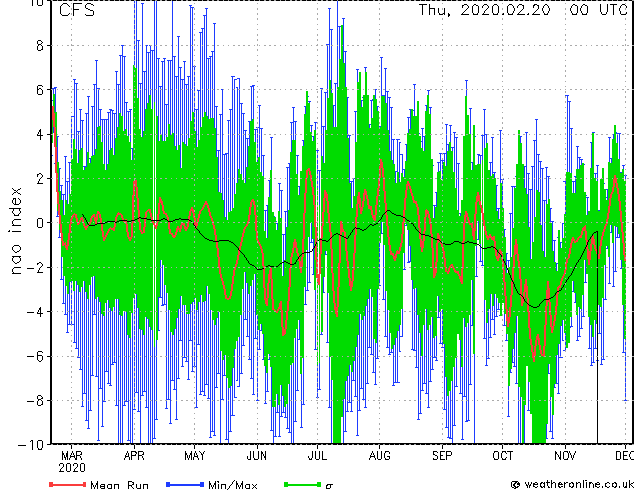
Task: Click the MAR 2020 x-axis label
Action: [72, 462]
